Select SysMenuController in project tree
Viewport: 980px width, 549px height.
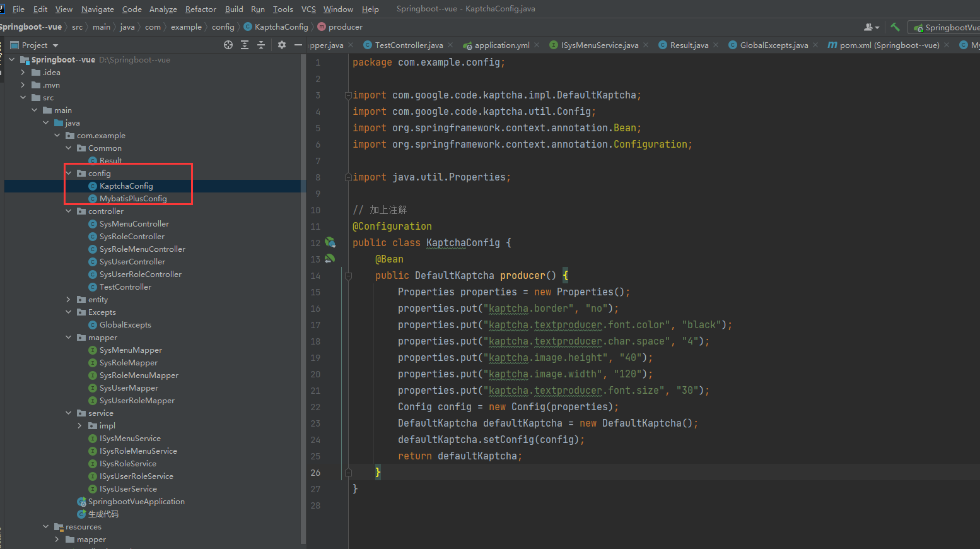(134, 223)
